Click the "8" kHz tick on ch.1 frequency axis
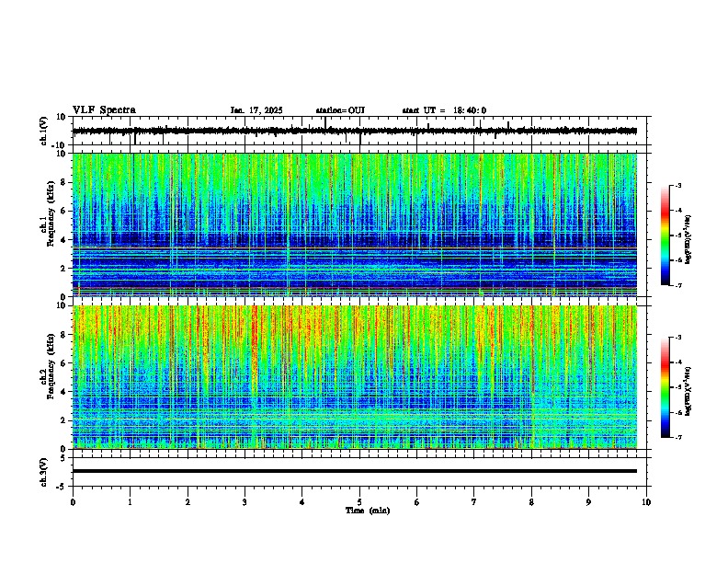This screenshot has height=563, width=728. [64, 182]
